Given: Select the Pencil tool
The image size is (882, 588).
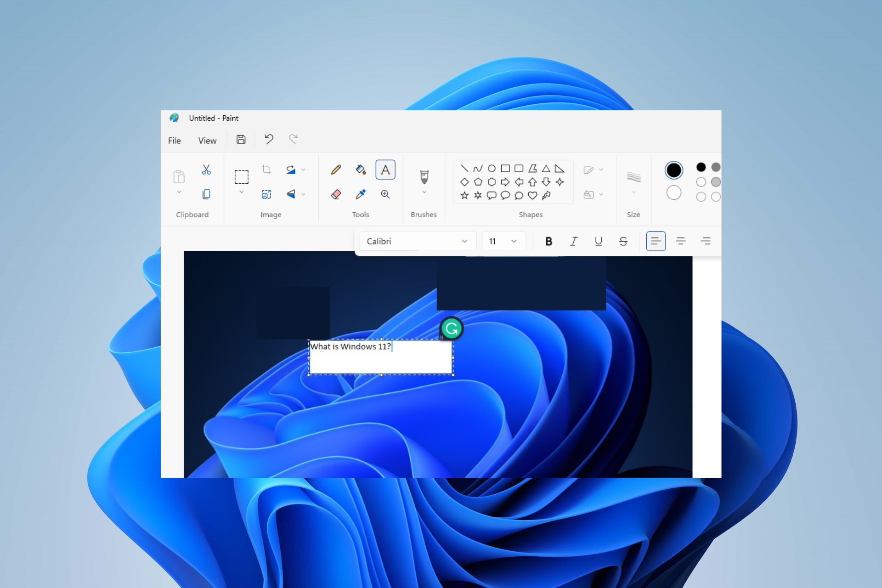Looking at the screenshot, I should click(x=336, y=170).
